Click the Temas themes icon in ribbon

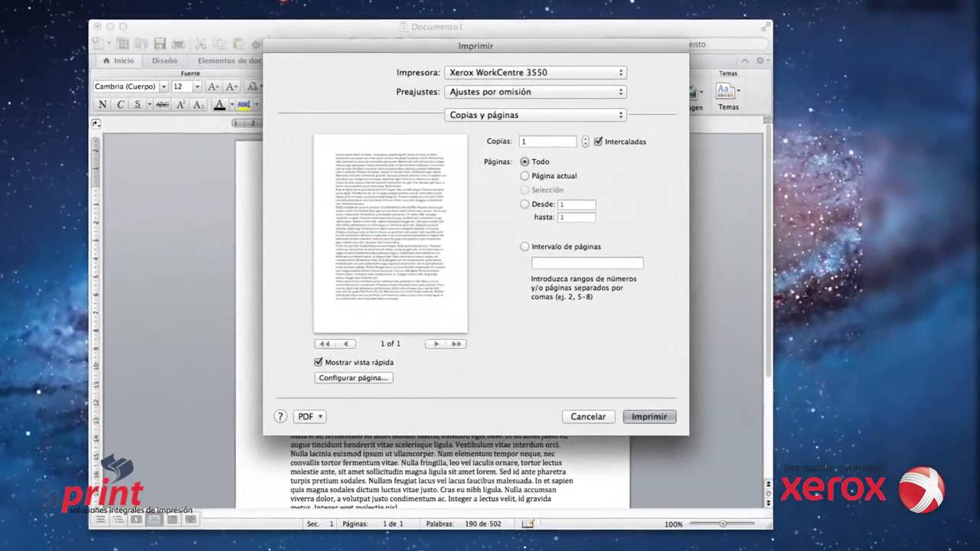pyautogui.click(x=724, y=91)
